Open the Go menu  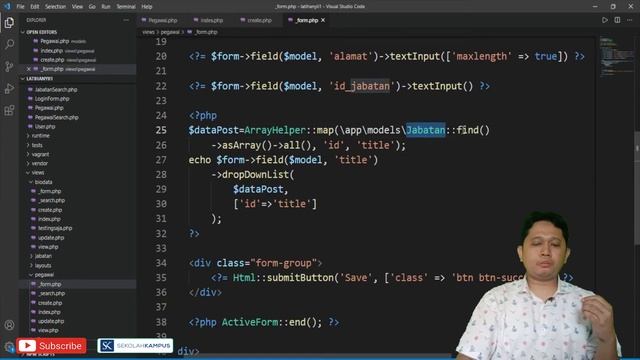pos(92,7)
